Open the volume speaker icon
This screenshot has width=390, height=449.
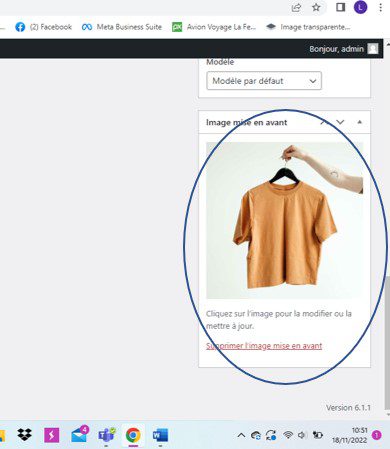(302, 435)
